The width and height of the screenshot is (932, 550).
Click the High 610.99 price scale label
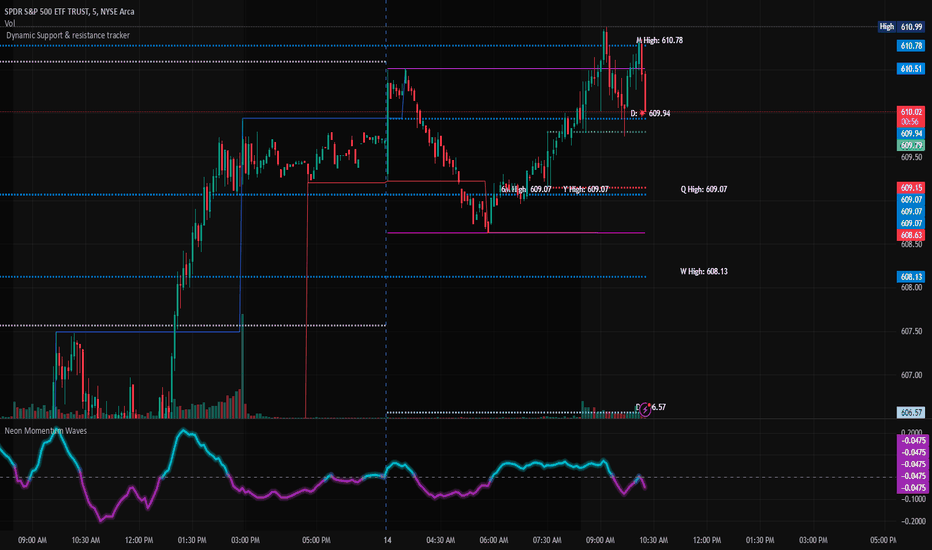click(901, 27)
